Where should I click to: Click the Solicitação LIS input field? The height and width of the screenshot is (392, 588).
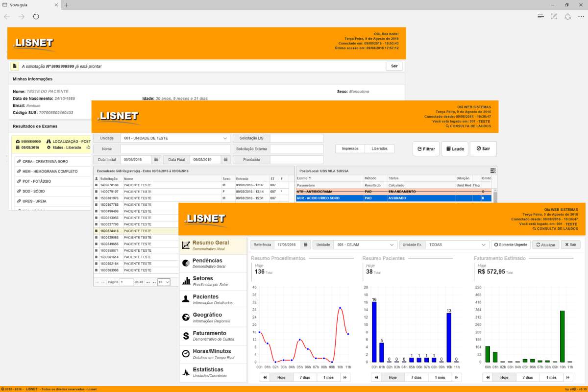[296, 138]
